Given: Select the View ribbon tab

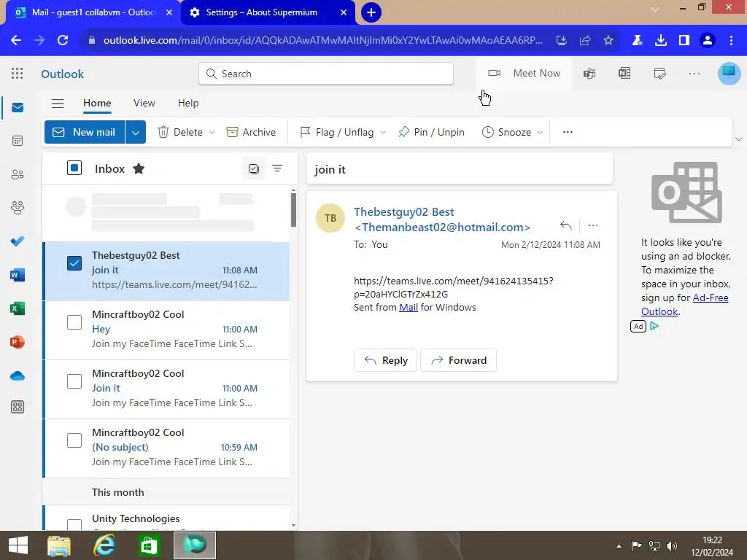Looking at the screenshot, I should point(144,104).
